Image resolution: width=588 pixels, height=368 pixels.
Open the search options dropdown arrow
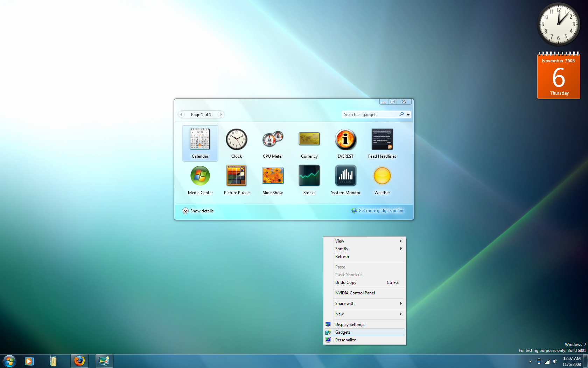(408, 114)
